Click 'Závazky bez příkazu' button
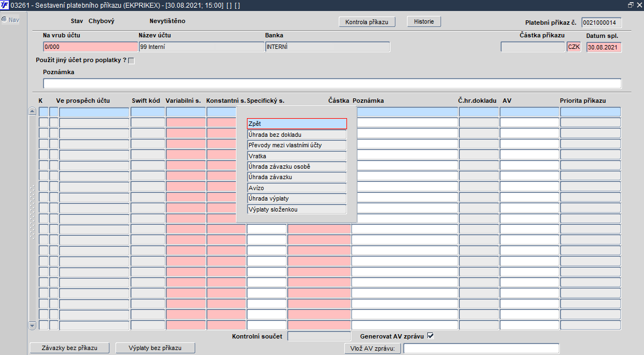 [70, 348]
